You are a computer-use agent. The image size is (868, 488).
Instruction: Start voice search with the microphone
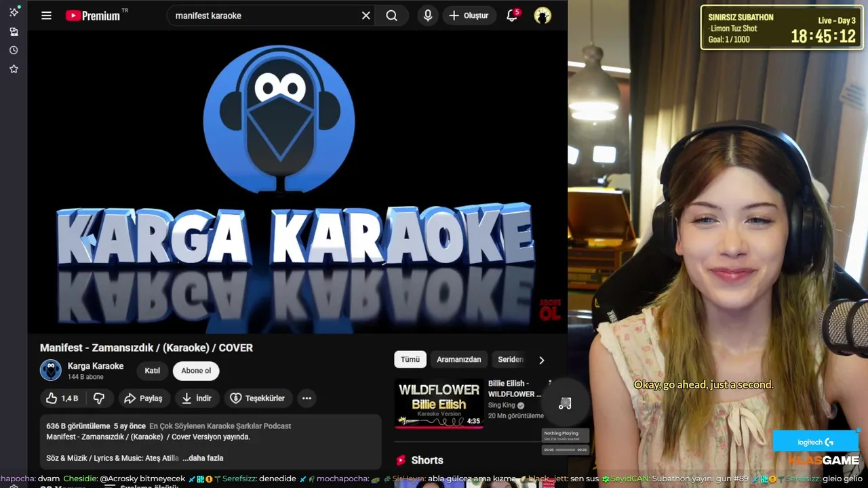428,16
